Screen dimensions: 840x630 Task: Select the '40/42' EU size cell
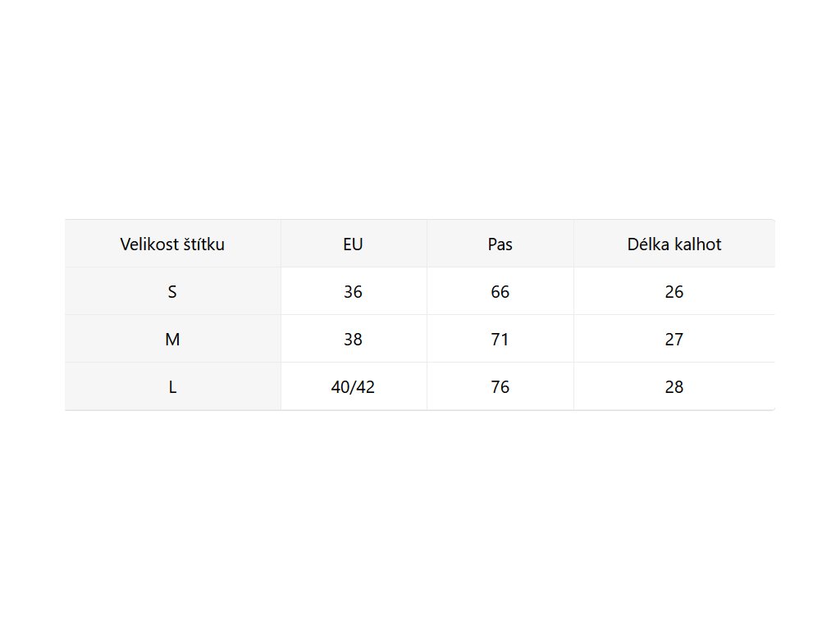353,386
